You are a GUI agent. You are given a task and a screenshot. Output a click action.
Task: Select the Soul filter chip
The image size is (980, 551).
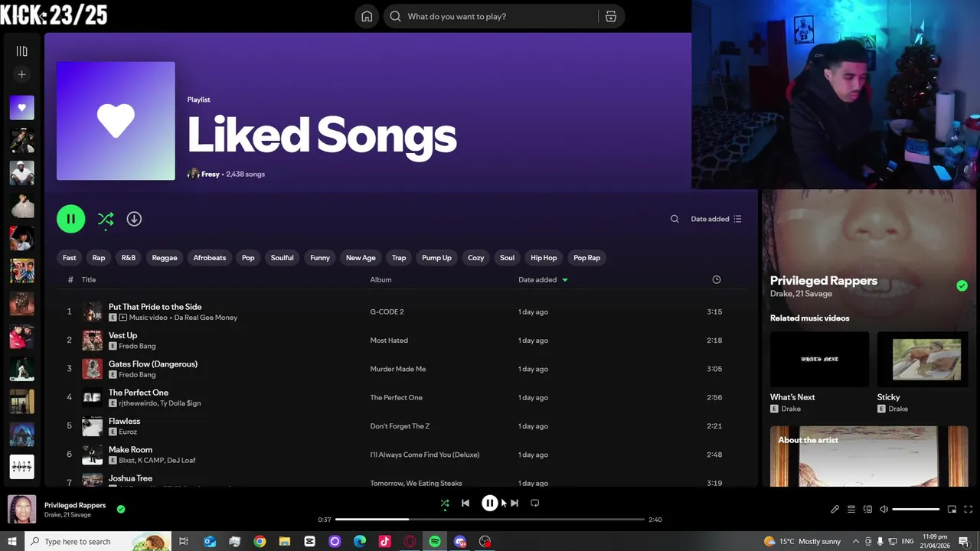[507, 258]
